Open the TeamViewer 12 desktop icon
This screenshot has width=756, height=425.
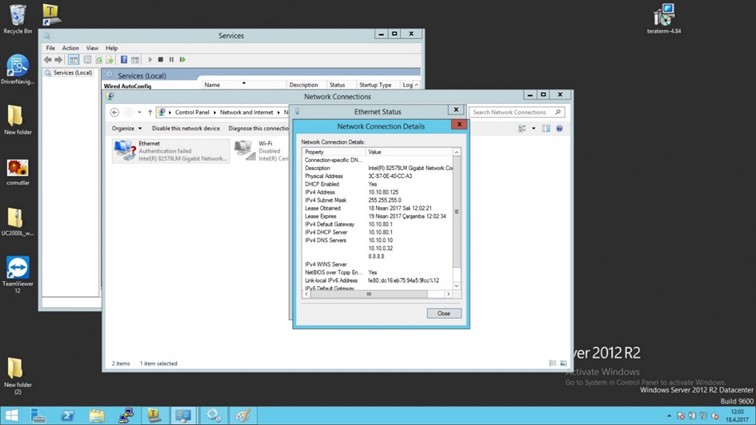[x=18, y=274]
